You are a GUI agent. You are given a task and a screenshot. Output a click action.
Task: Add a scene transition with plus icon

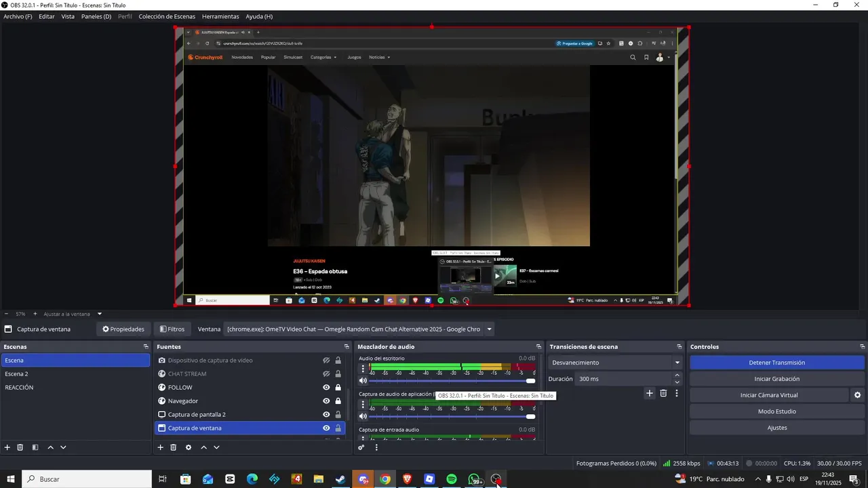click(650, 393)
